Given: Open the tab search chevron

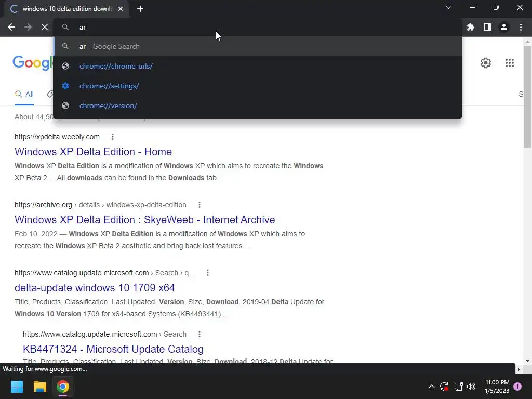Looking at the screenshot, I should coord(448,7).
